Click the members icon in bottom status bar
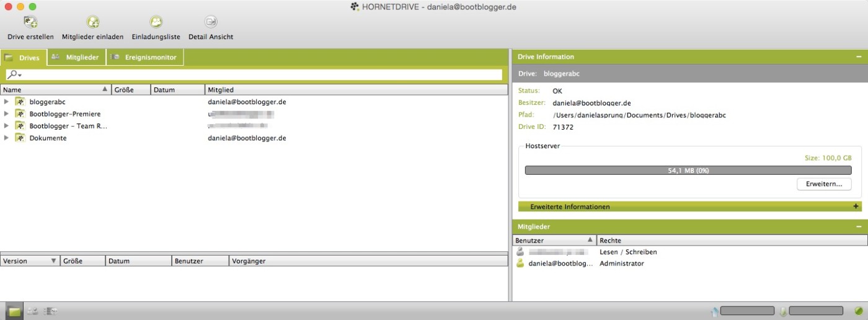 pos(32,311)
